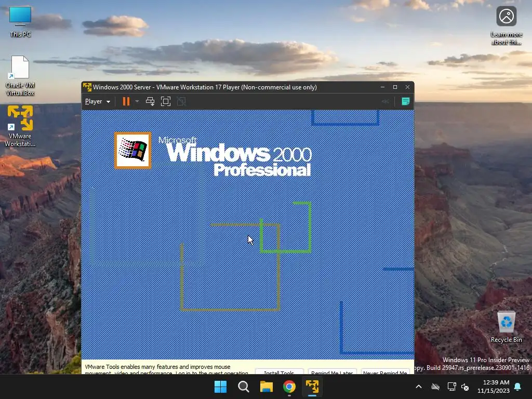Click the Install Tools button
532x399 pixels.
tap(279, 371)
